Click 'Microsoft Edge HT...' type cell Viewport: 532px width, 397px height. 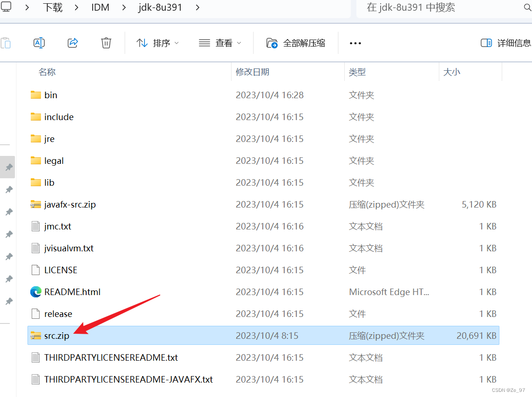(389, 292)
